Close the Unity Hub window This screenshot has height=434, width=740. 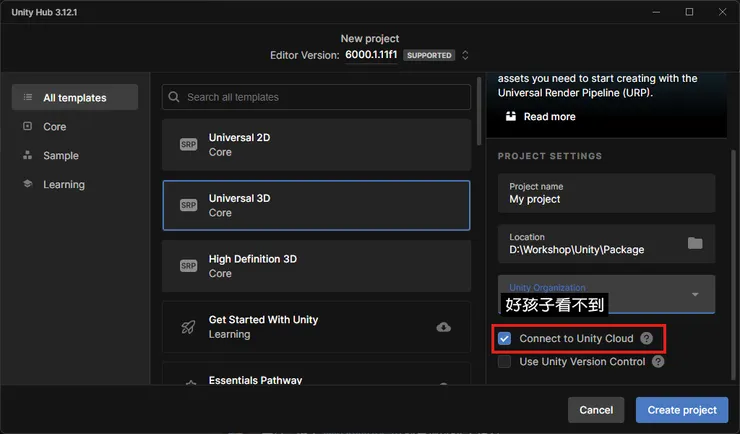723,12
